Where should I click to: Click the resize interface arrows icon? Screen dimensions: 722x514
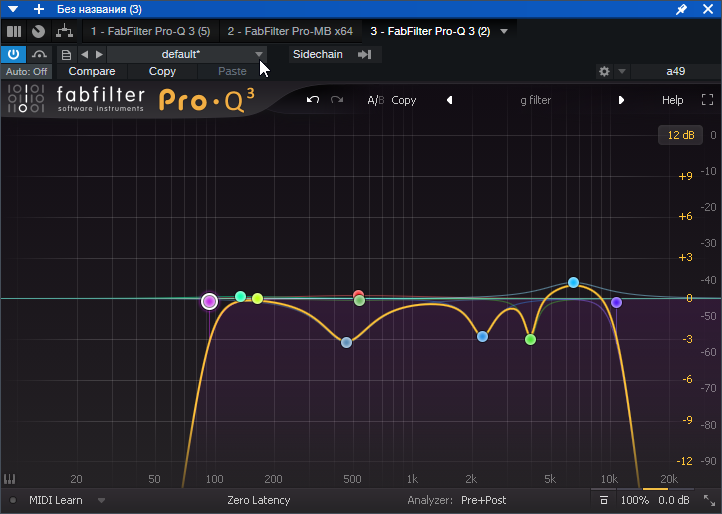point(709,500)
